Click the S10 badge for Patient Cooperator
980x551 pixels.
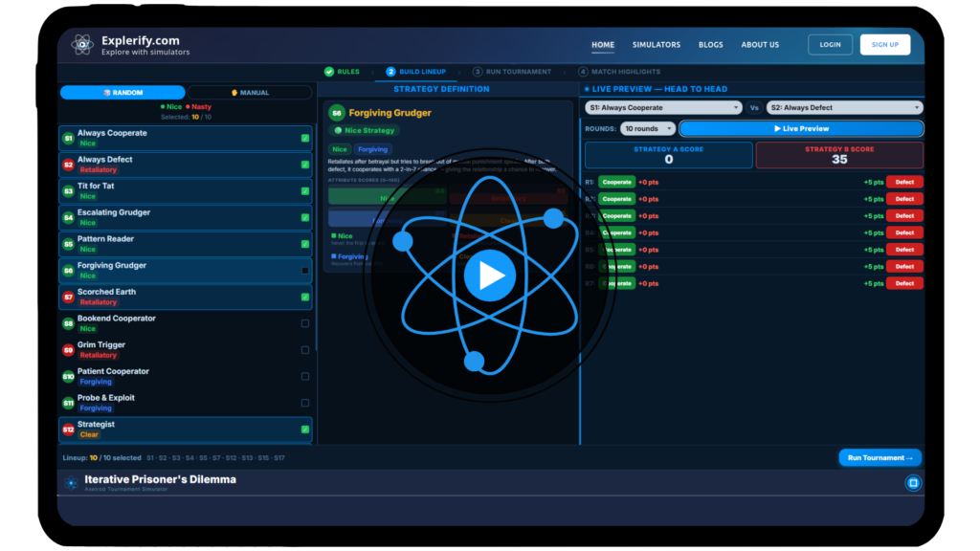click(x=68, y=377)
